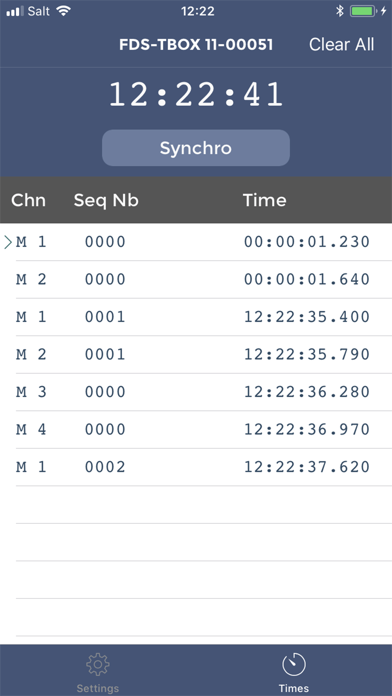
Task: Click the chevron marker beside M 1 0000
Action: point(8,242)
